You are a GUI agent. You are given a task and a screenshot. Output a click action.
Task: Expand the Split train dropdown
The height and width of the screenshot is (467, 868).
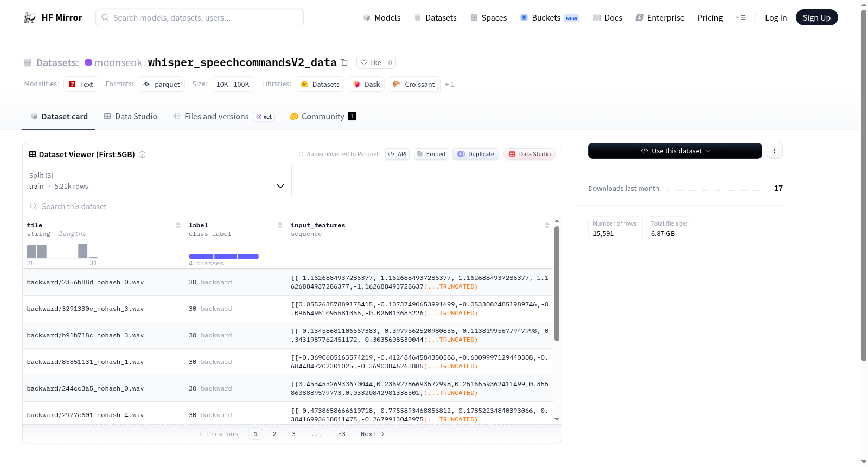pyautogui.click(x=157, y=181)
